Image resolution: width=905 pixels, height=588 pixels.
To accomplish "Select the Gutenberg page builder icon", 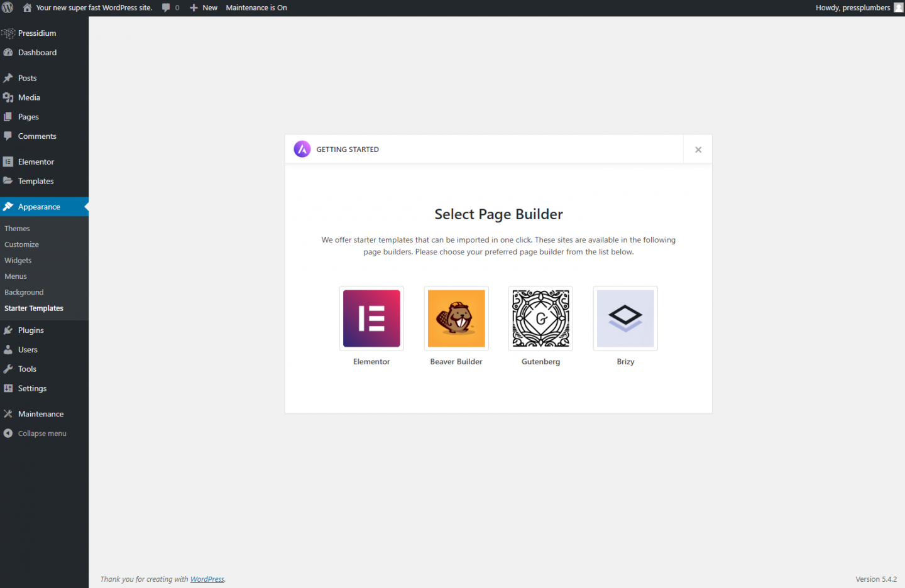I will tap(540, 318).
